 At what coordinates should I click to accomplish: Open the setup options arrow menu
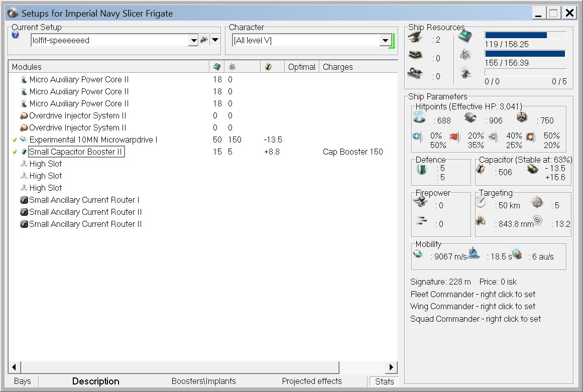[x=215, y=40]
